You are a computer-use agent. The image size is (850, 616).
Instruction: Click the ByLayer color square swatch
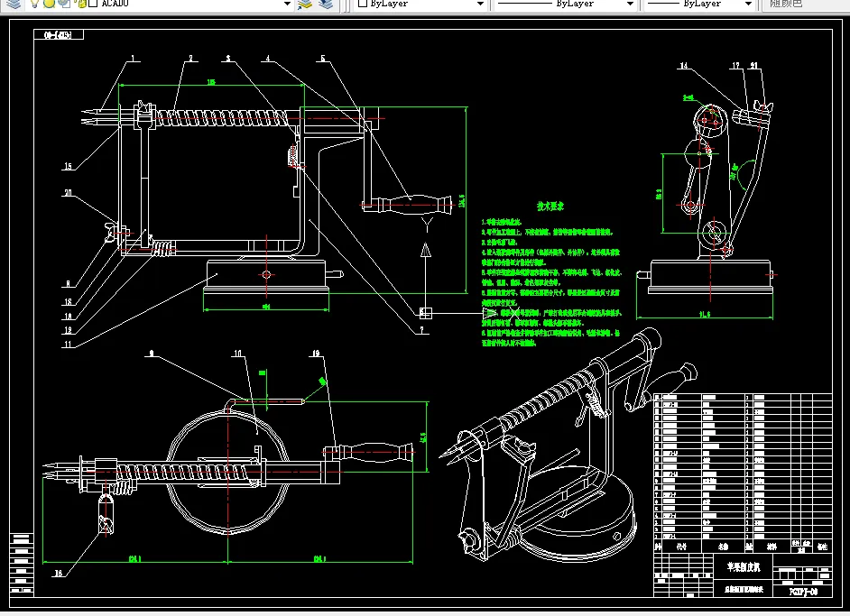point(363,4)
